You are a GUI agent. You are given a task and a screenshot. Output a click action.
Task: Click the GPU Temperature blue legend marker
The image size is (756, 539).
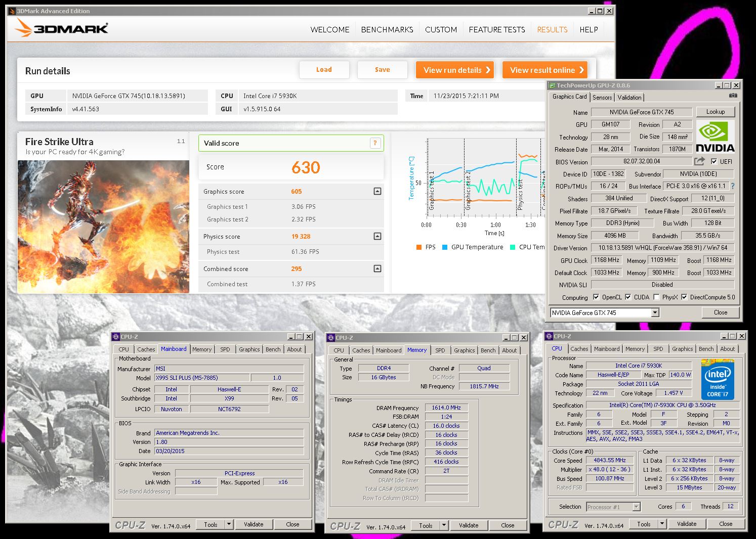[x=445, y=247]
